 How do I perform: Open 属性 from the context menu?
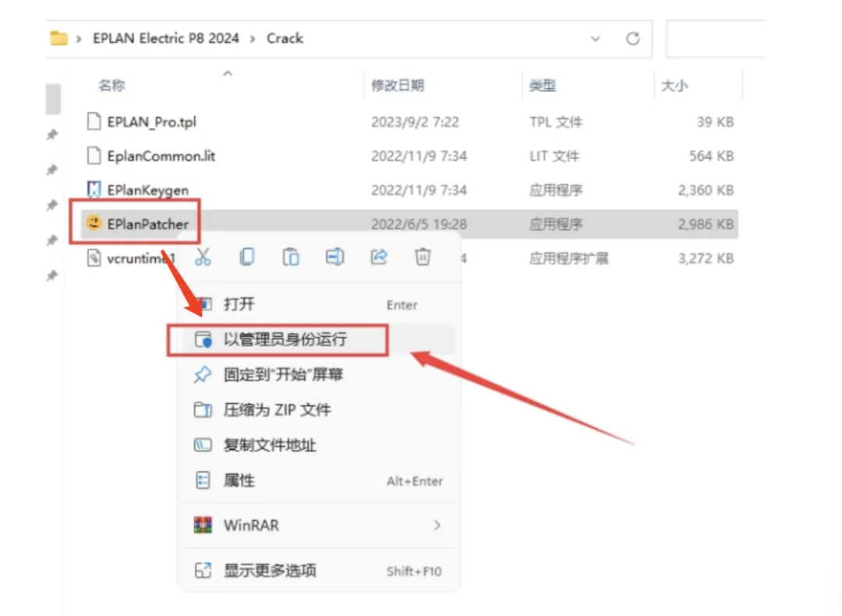(319, 480)
